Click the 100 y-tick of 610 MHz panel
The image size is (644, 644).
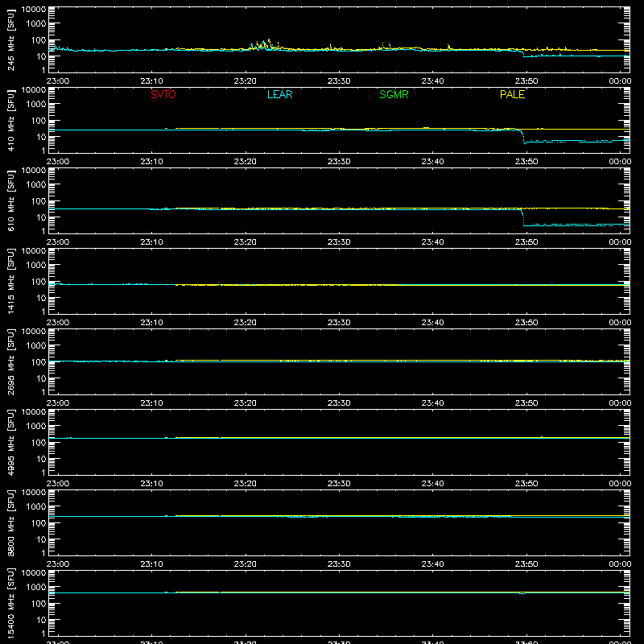(39, 201)
